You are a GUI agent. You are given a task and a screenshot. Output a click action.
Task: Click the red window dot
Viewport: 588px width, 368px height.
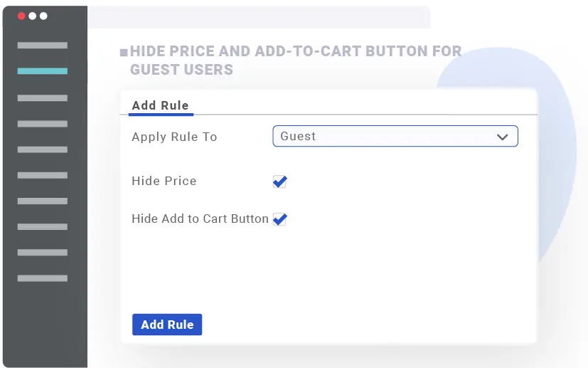[21, 16]
